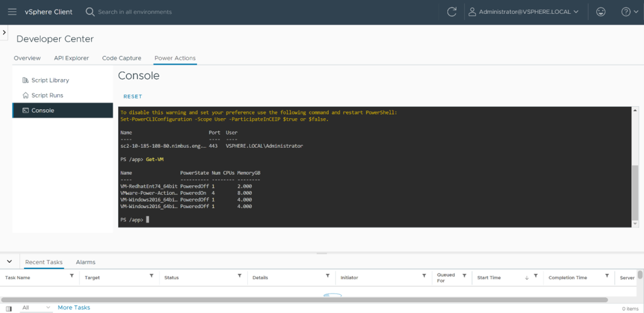Click the smiley feedback icon
Image resolution: width=644 pixels, height=313 pixels.
pos(601,12)
